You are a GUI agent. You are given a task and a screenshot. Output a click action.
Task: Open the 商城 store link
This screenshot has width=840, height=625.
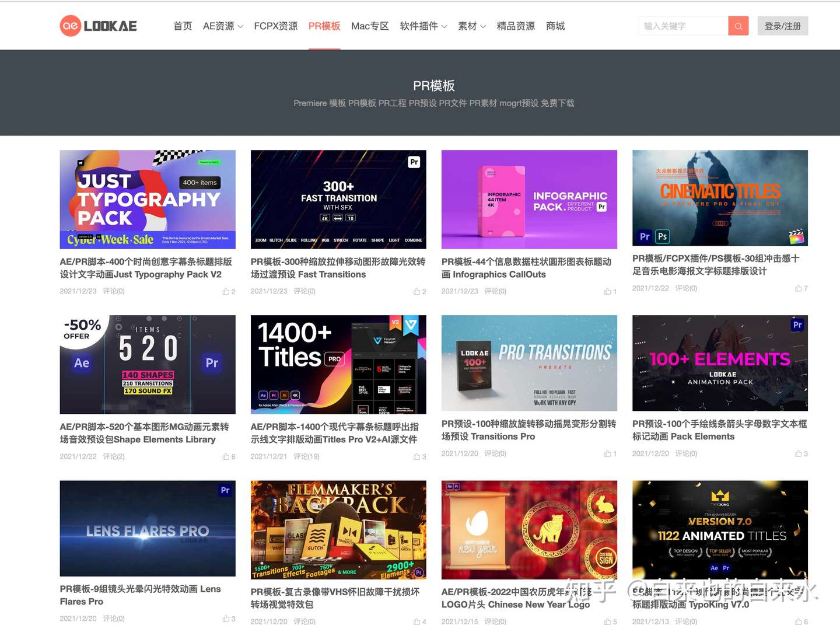click(x=555, y=26)
